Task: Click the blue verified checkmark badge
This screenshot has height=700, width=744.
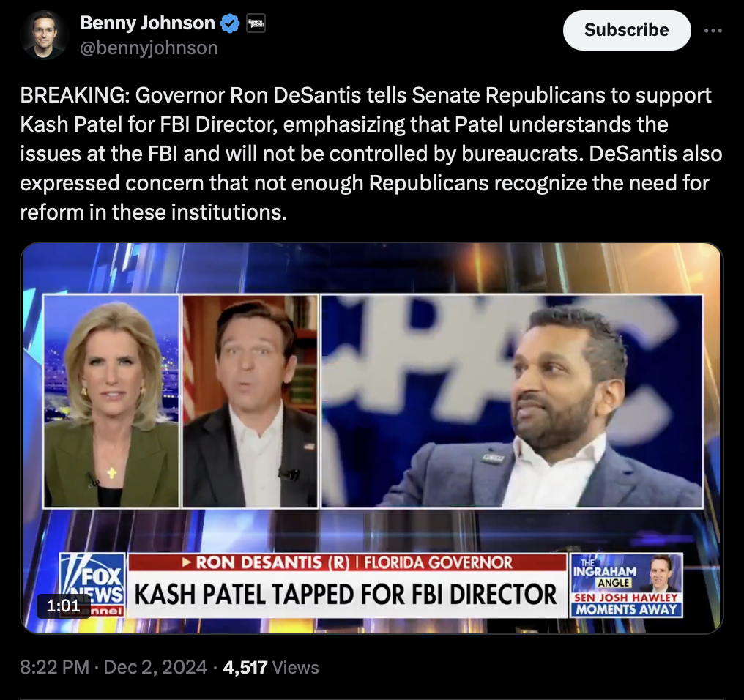Action: 230,23
